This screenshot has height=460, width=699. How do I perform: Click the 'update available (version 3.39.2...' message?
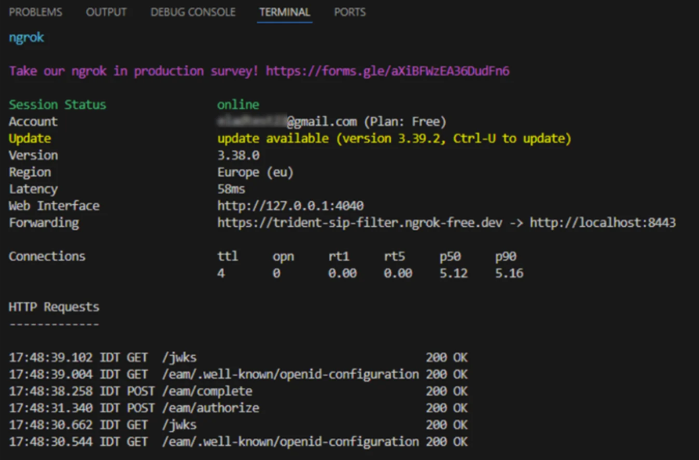[x=394, y=139]
